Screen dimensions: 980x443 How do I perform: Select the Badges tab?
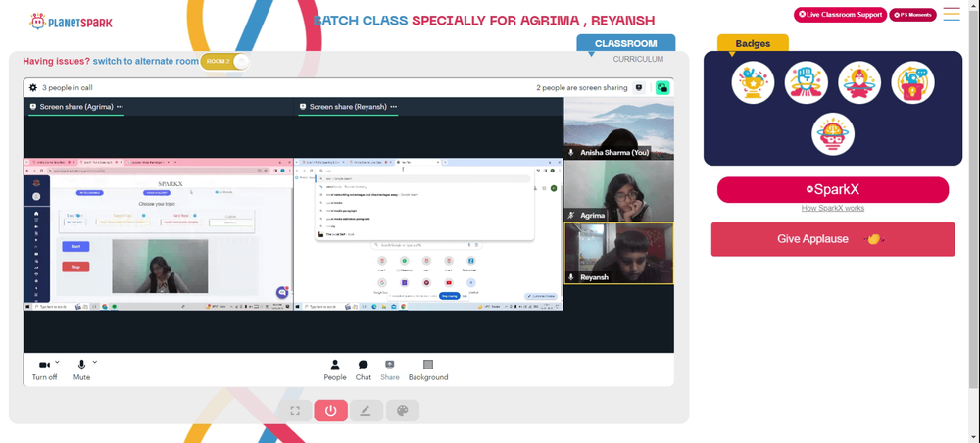(753, 44)
